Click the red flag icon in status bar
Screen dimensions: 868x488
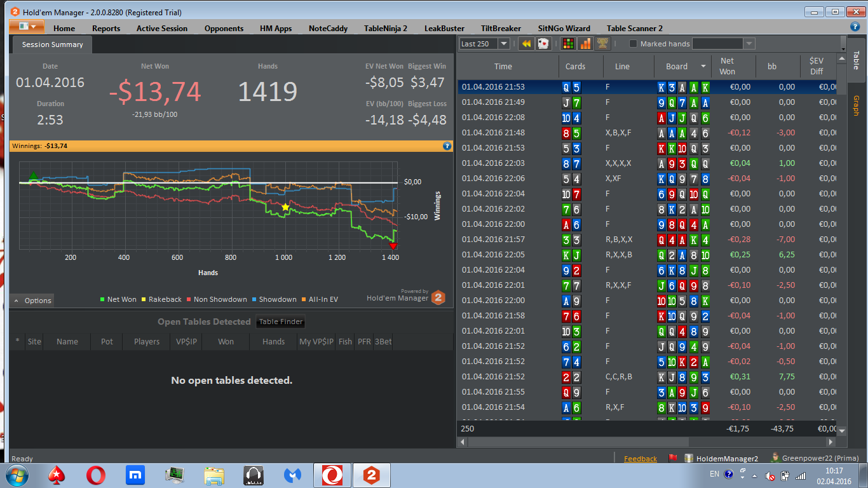(x=673, y=458)
